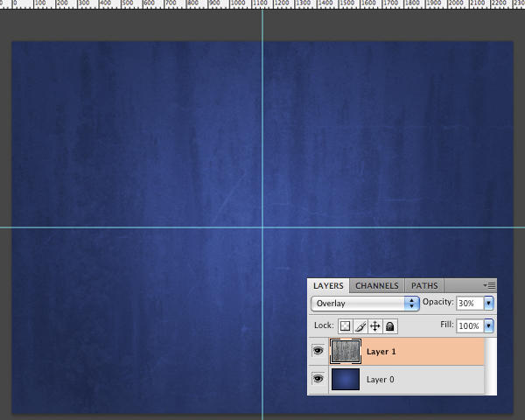
Task: Click the Fill 100% input field
Action: (468, 325)
